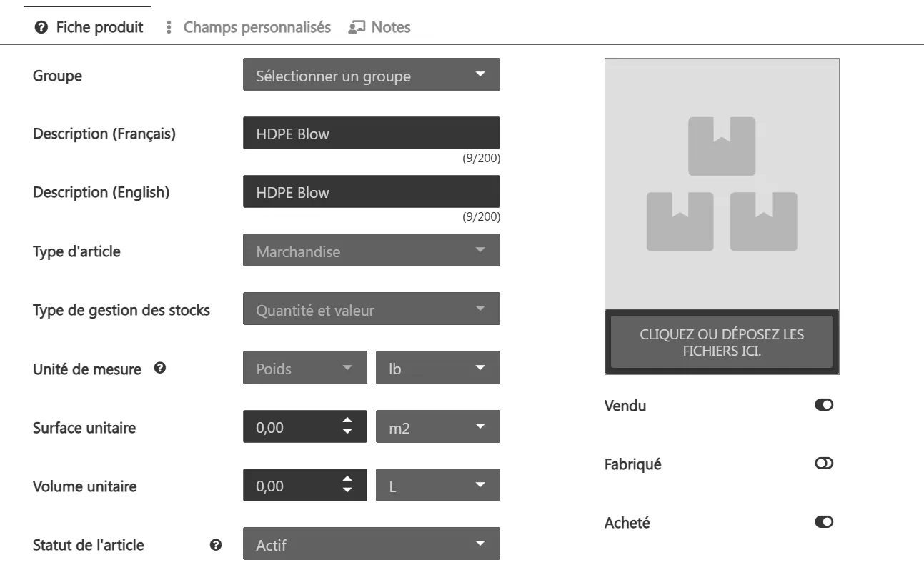Open the Notes tab

[379, 27]
